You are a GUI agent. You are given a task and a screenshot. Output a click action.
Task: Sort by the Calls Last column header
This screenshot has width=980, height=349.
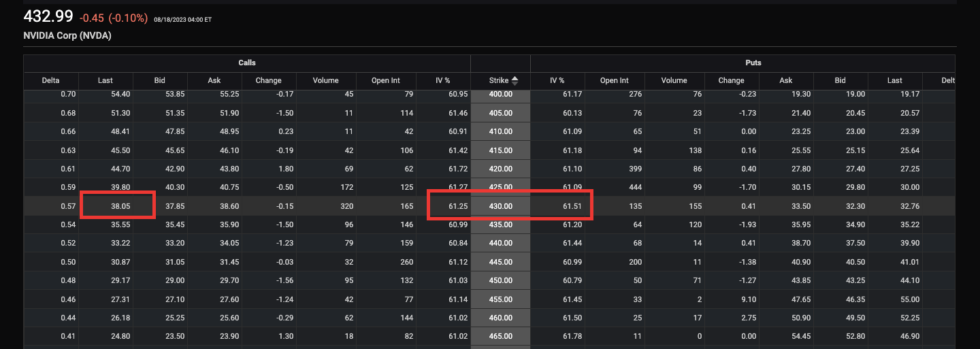(105, 80)
